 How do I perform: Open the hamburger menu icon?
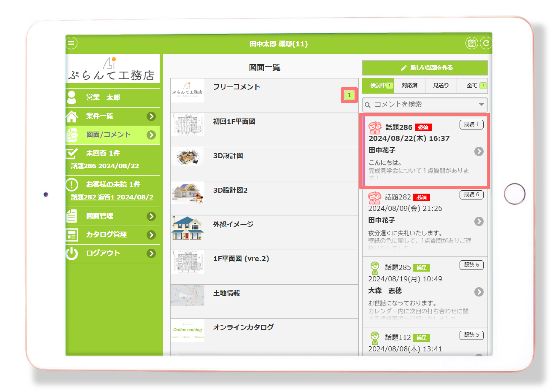[x=71, y=43]
